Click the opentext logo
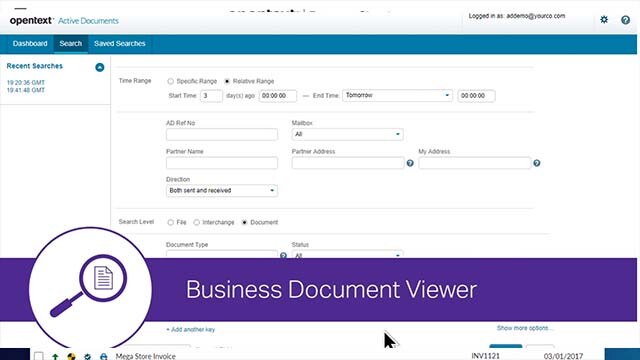The width and height of the screenshot is (640, 360). [31, 20]
